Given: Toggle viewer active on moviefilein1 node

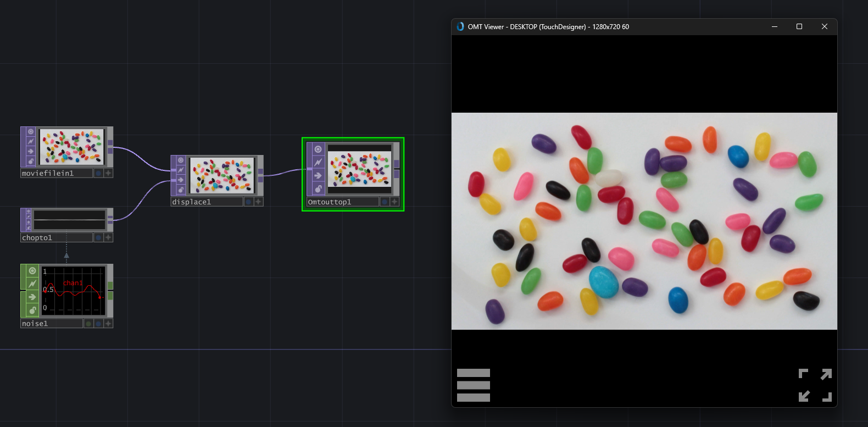Looking at the screenshot, I should click(x=31, y=132).
